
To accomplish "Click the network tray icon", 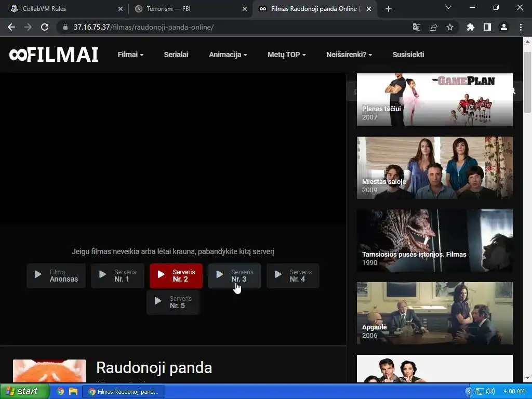I will click(x=480, y=392).
